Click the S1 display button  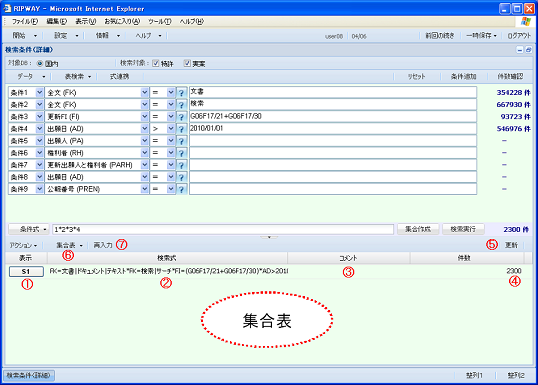pyautogui.click(x=26, y=271)
